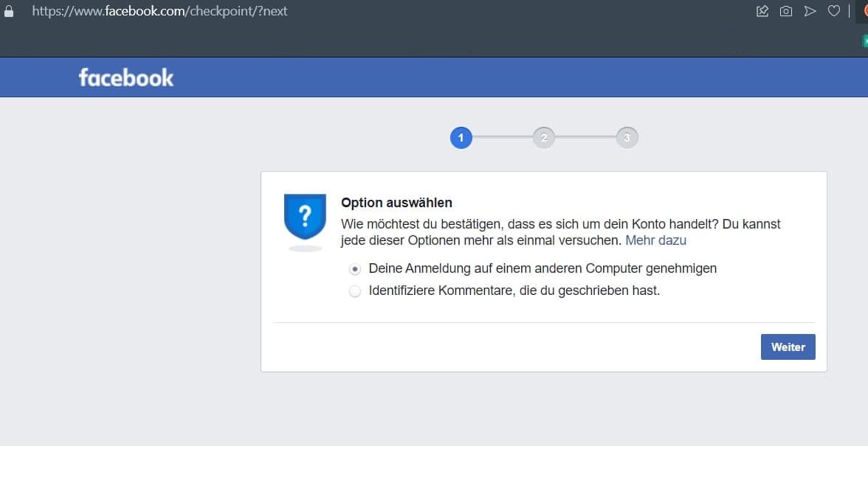Open the pinboard pin icon in address bar
The width and height of the screenshot is (868, 480).
[762, 11]
